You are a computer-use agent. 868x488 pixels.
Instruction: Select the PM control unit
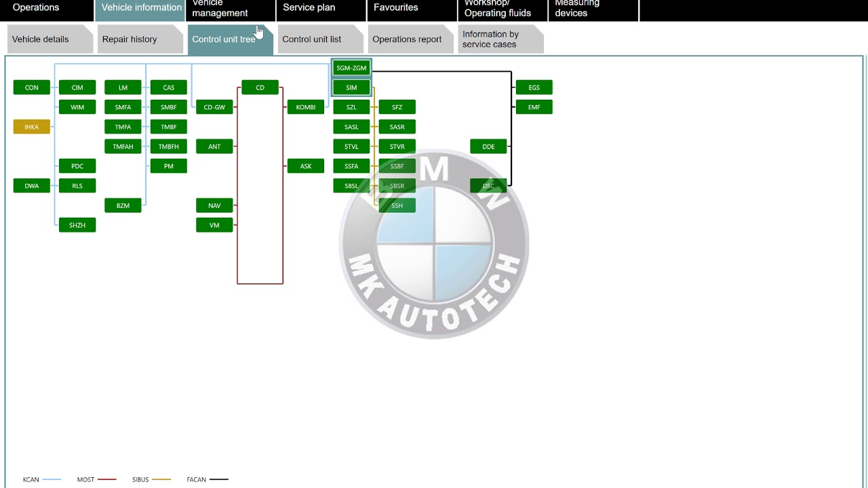169,166
